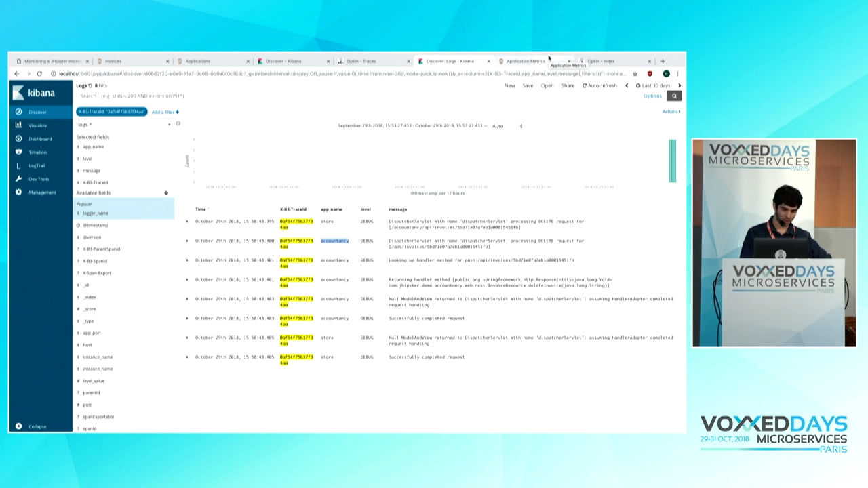Click the highlighted accountancy app_name cell

(x=334, y=241)
